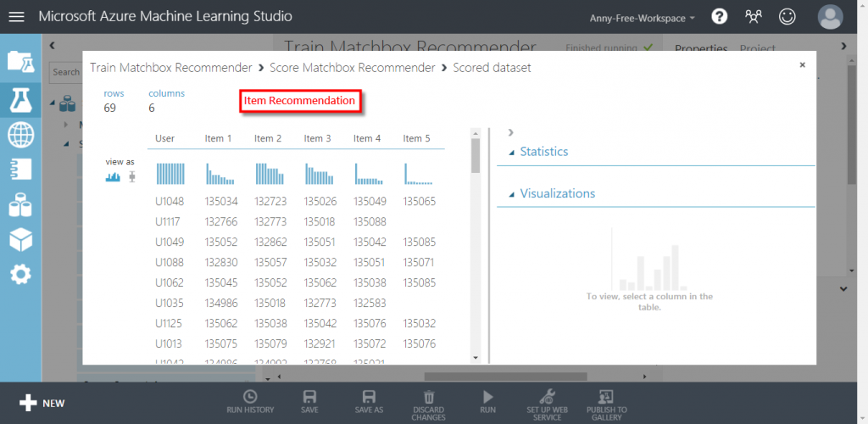Click the NEW plus button
Image resolution: width=868 pixels, height=424 pixels.
(42, 403)
